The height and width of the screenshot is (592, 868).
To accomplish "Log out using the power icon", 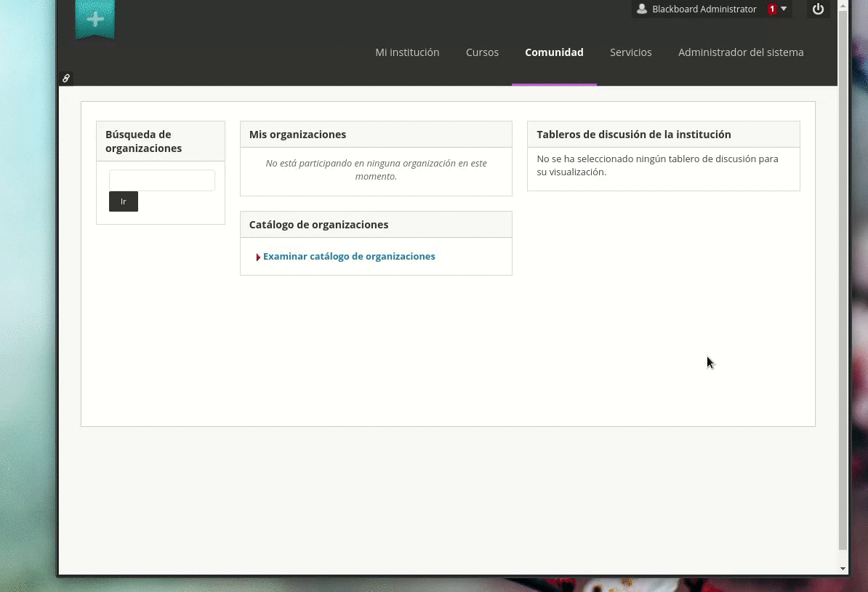I will click(x=818, y=9).
